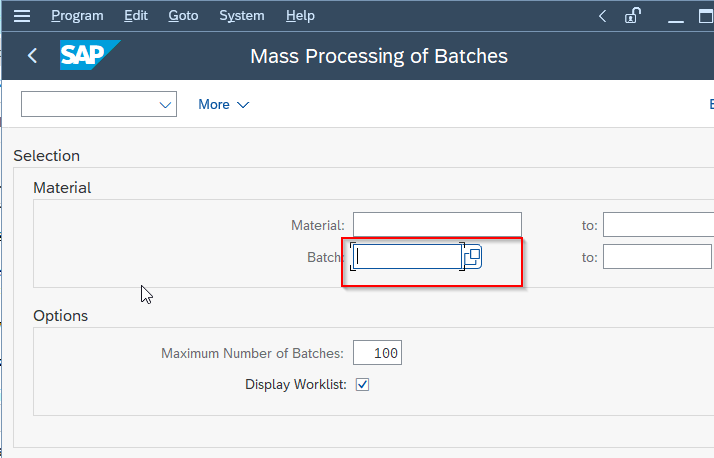Go back using the header back arrow

[32, 56]
